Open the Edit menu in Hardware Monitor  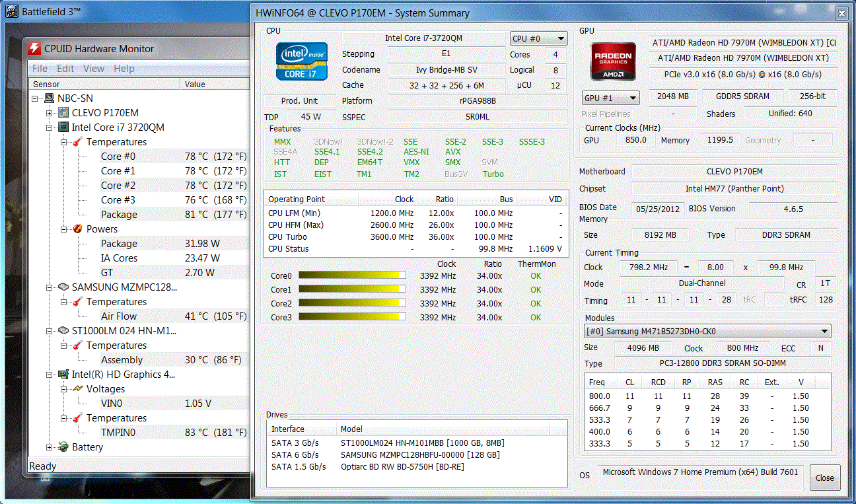tap(65, 68)
